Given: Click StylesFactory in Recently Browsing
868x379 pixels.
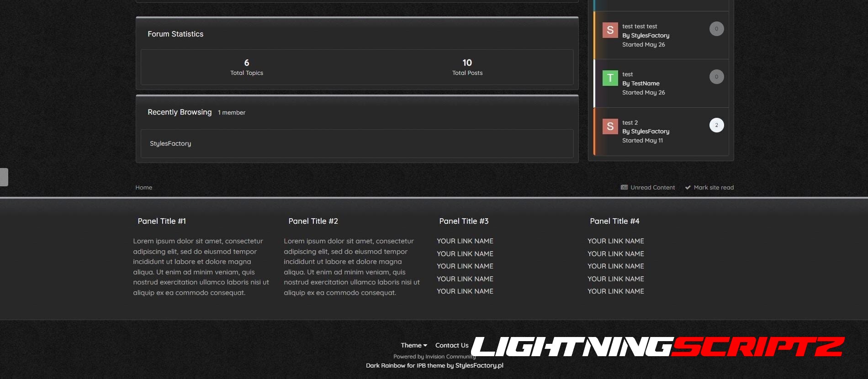Looking at the screenshot, I should (x=170, y=143).
